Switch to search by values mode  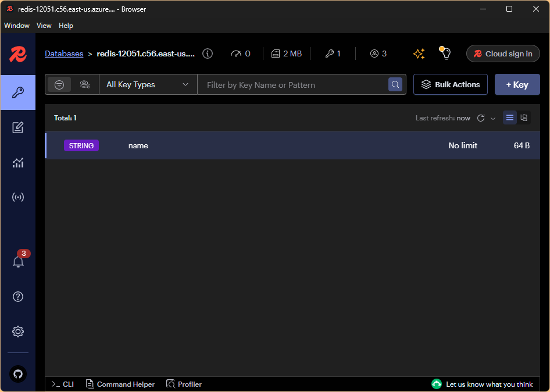coord(84,84)
